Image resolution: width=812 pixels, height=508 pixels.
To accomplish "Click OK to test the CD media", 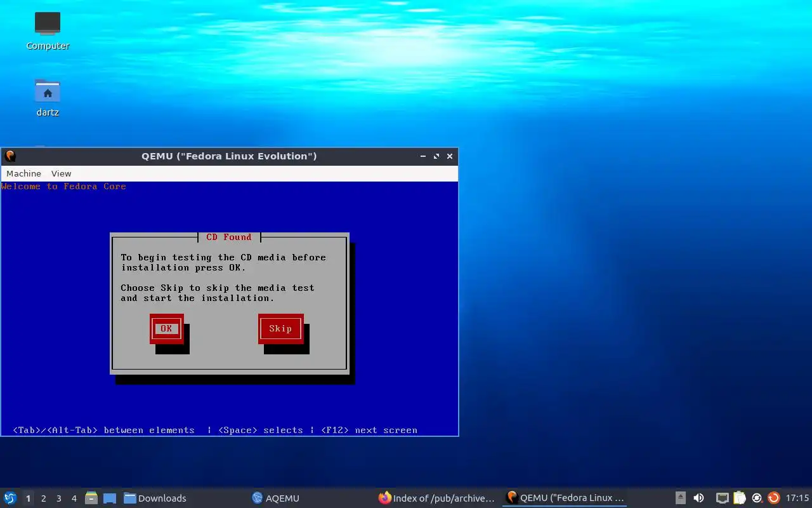I will [x=166, y=328].
